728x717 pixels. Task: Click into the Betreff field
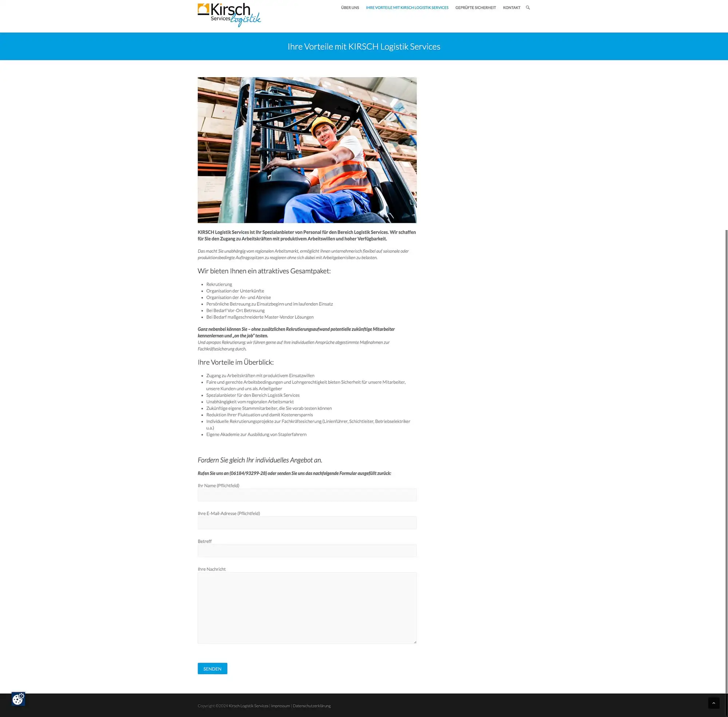(x=307, y=551)
